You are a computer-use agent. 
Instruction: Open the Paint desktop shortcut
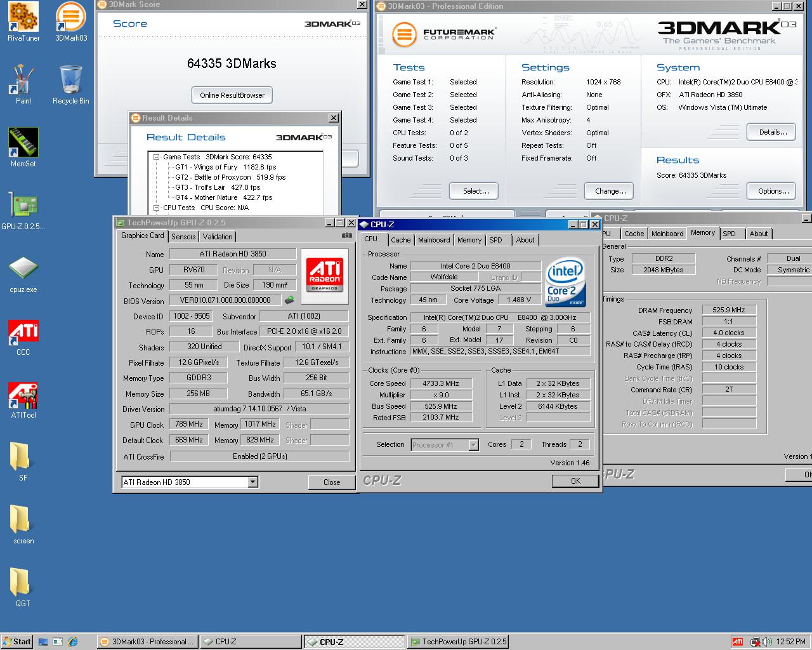(x=23, y=84)
